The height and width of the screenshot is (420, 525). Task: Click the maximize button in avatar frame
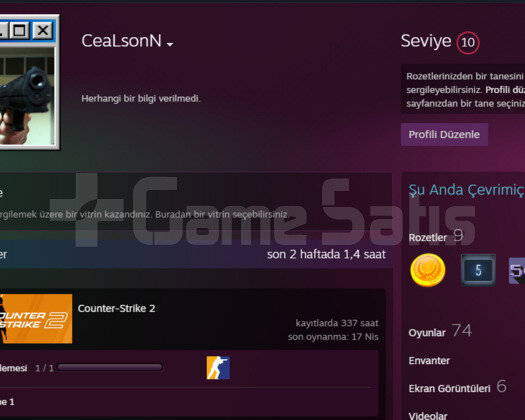19,30
